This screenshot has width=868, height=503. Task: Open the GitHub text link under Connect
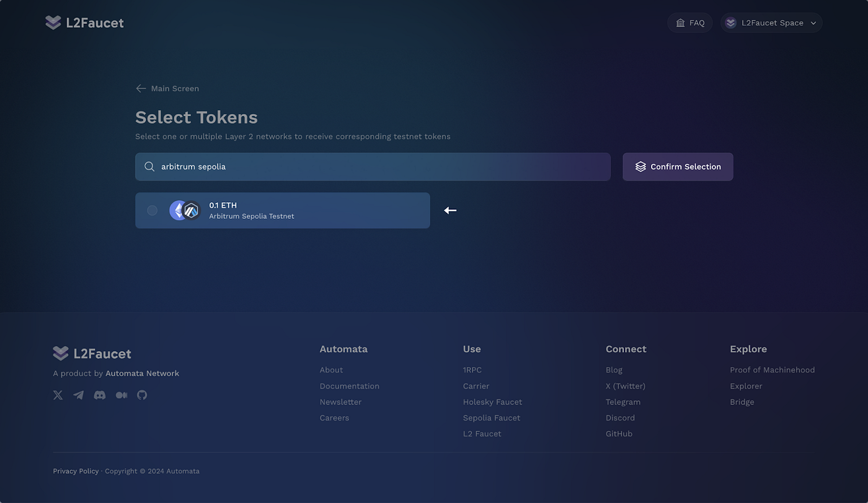(x=619, y=434)
